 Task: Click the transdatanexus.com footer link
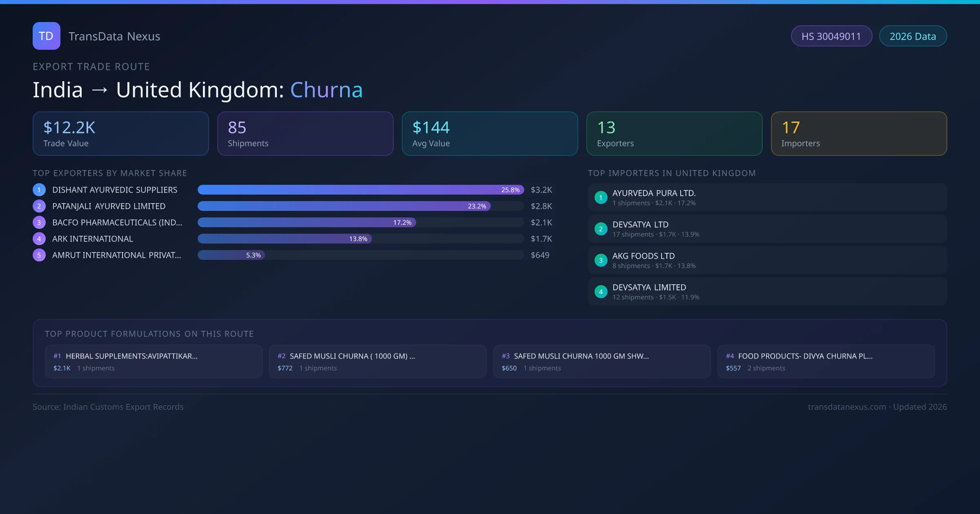pyautogui.click(x=846, y=407)
